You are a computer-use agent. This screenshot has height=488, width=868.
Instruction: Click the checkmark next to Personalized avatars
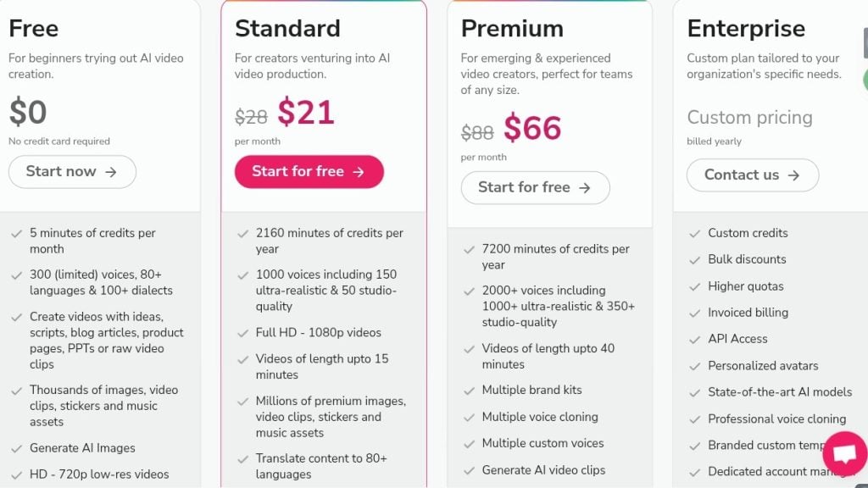pyautogui.click(x=694, y=366)
